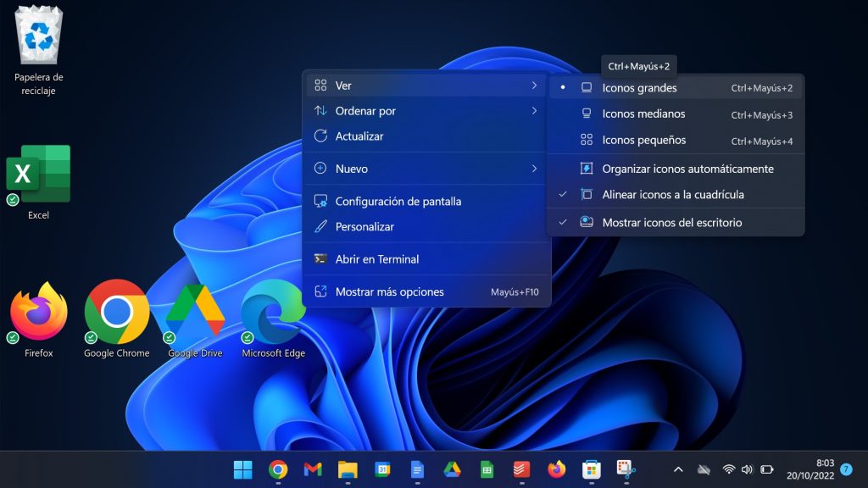Open Gmail from the taskbar
Screen dimensions: 868x488
313,469
